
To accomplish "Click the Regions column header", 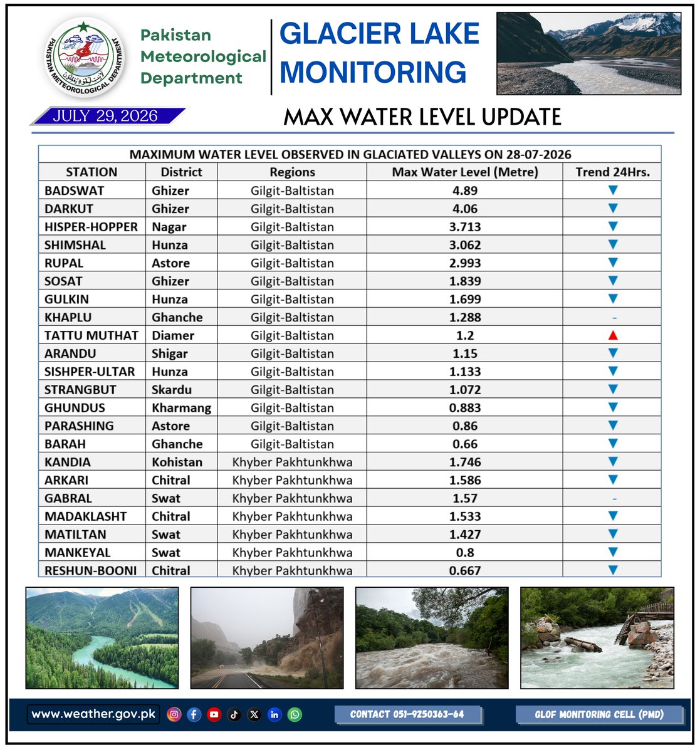I will (292, 172).
